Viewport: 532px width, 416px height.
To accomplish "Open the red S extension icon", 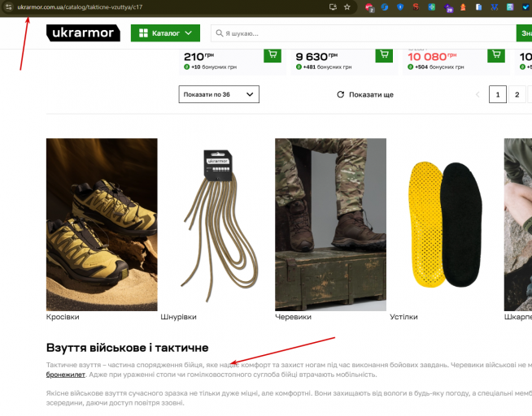I will (x=416, y=6).
